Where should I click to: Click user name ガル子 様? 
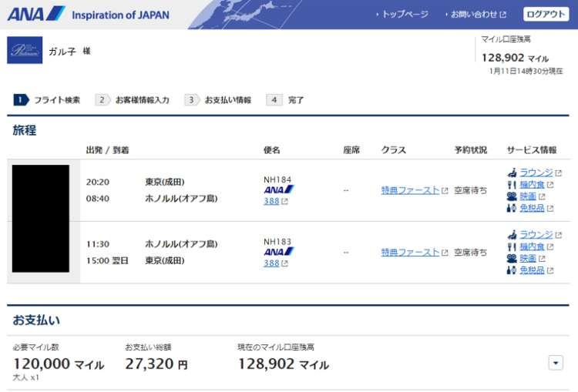(x=69, y=51)
